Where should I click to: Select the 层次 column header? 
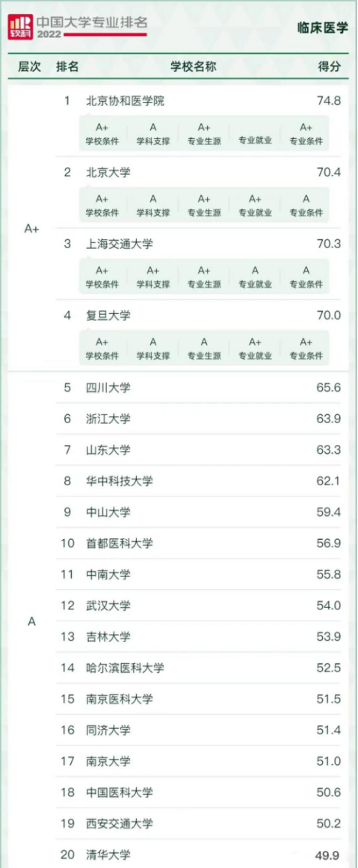point(30,67)
